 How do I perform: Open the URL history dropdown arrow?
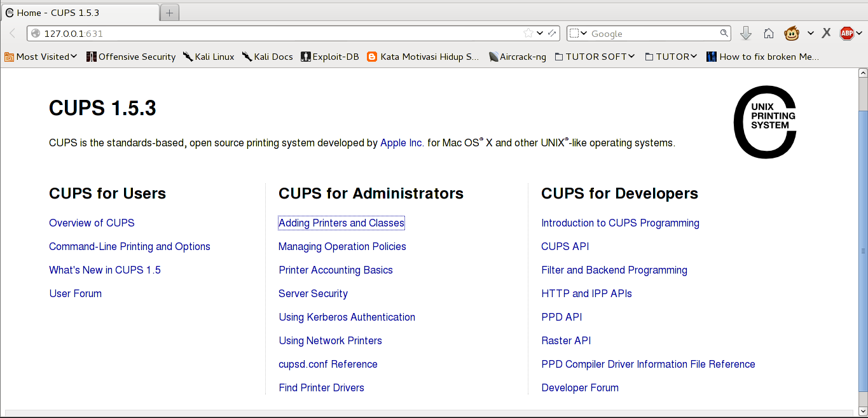(540, 33)
